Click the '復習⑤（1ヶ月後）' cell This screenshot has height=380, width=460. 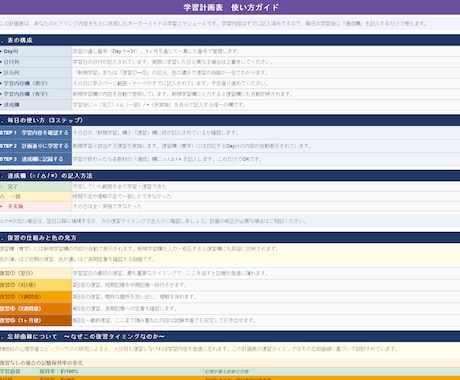tap(36, 320)
